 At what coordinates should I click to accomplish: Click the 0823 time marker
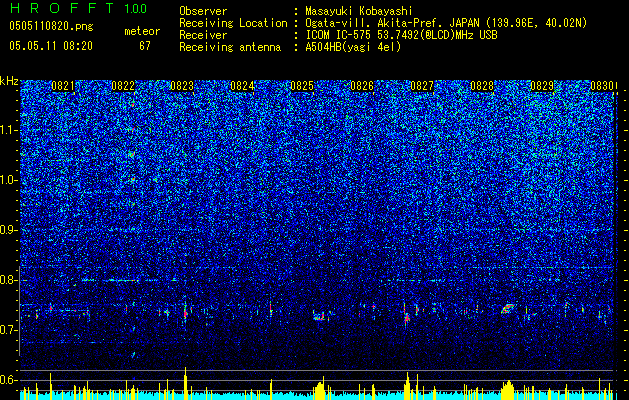click(x=183, y=86)
